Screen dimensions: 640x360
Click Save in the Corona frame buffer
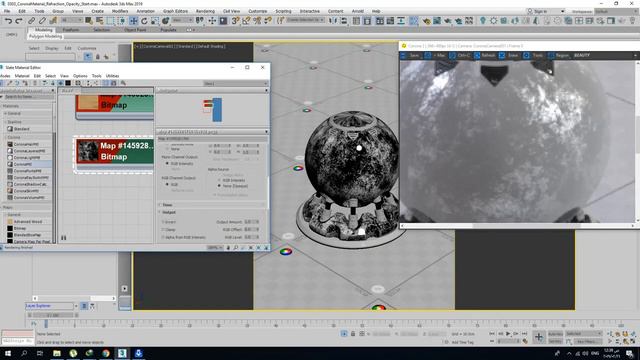coord(410,55)
